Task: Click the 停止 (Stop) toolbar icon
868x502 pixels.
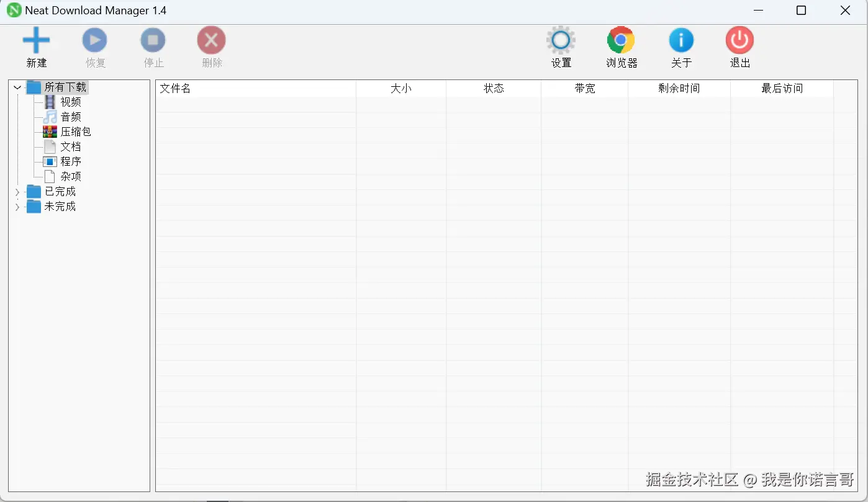Action: coord(153,40)
